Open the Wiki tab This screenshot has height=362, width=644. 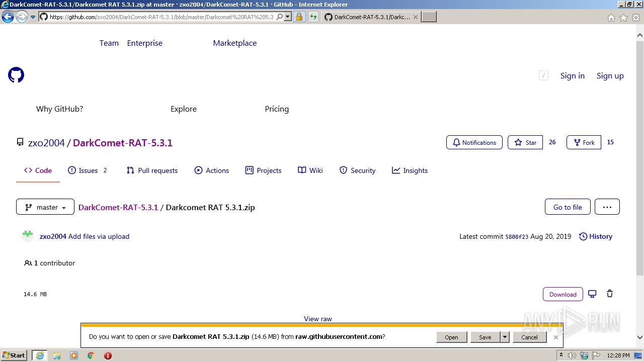(310, 170)
